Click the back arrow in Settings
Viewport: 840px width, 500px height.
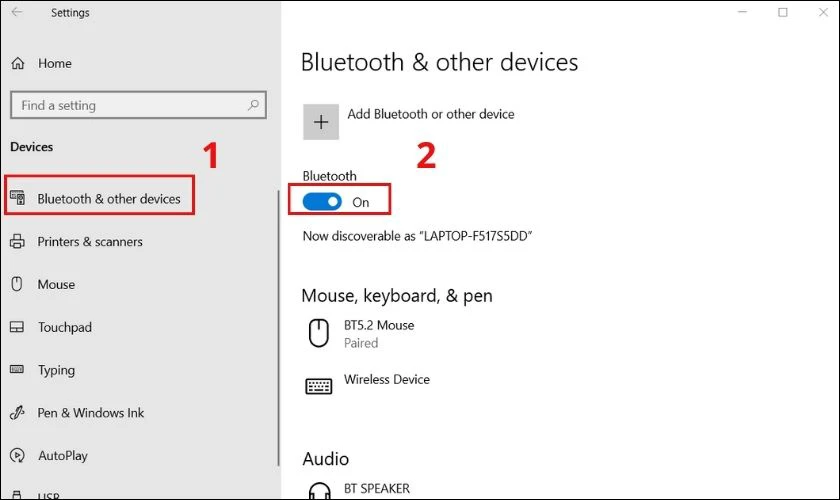pyautogui.click(x=17, y=13)
